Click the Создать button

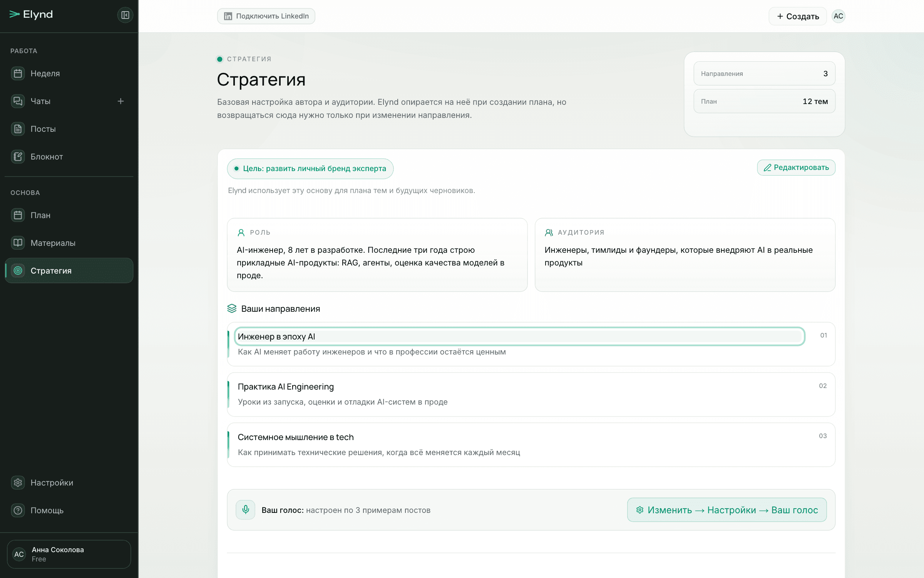798,16
